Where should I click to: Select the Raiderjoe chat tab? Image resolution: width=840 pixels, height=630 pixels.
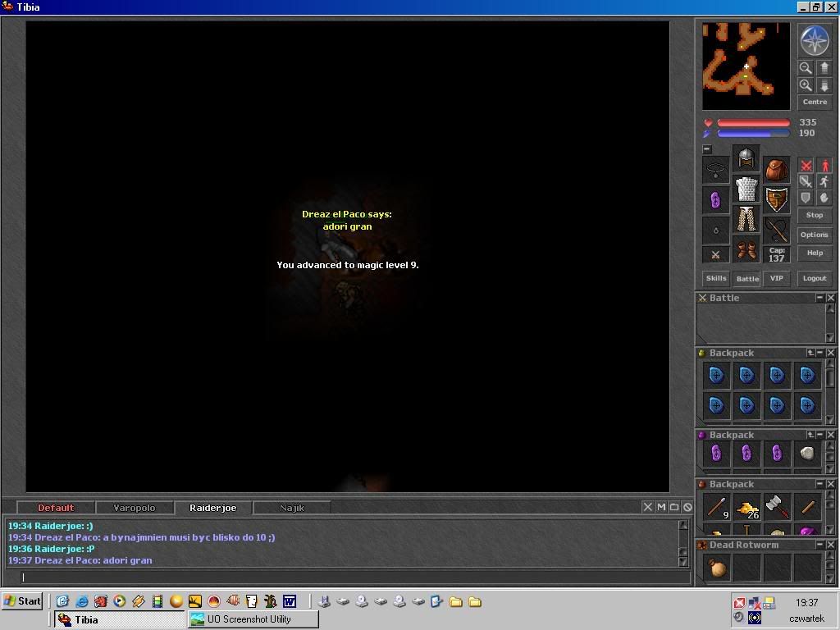pyautogui.click(x=213, y=507)
